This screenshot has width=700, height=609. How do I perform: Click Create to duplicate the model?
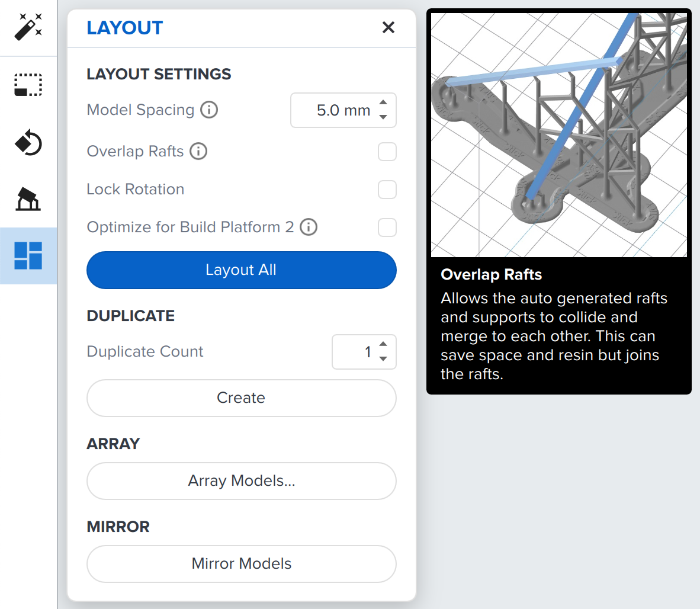pyautogui.click(x=241, y=398)
